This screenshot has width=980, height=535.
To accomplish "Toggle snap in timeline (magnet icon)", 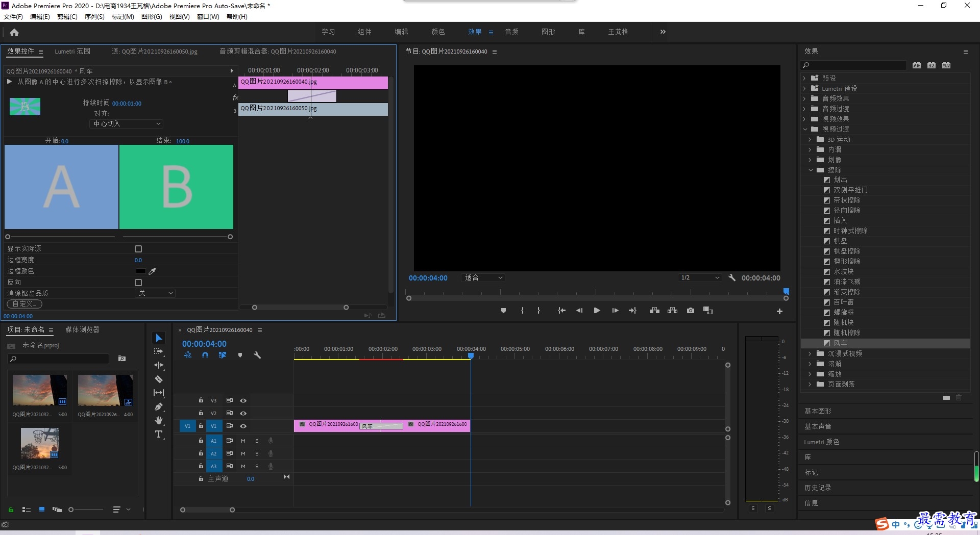I will tap(205, 355).
